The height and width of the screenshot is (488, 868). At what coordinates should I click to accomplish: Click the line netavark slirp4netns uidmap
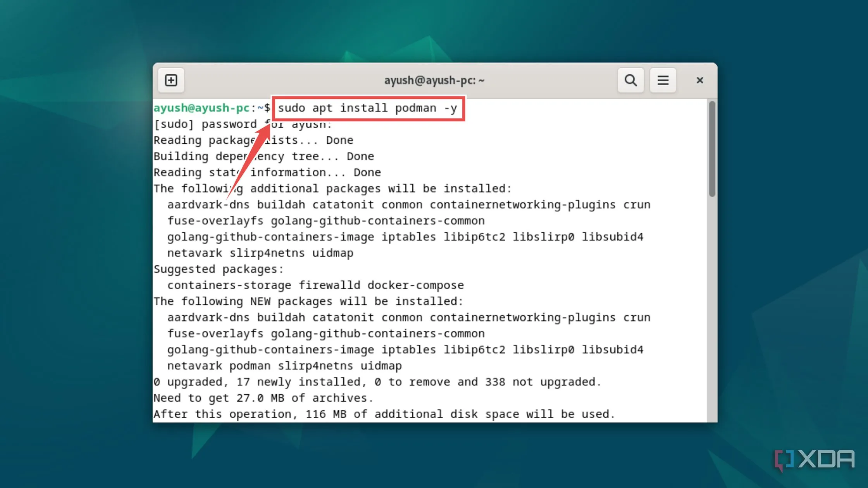point(260,253)
